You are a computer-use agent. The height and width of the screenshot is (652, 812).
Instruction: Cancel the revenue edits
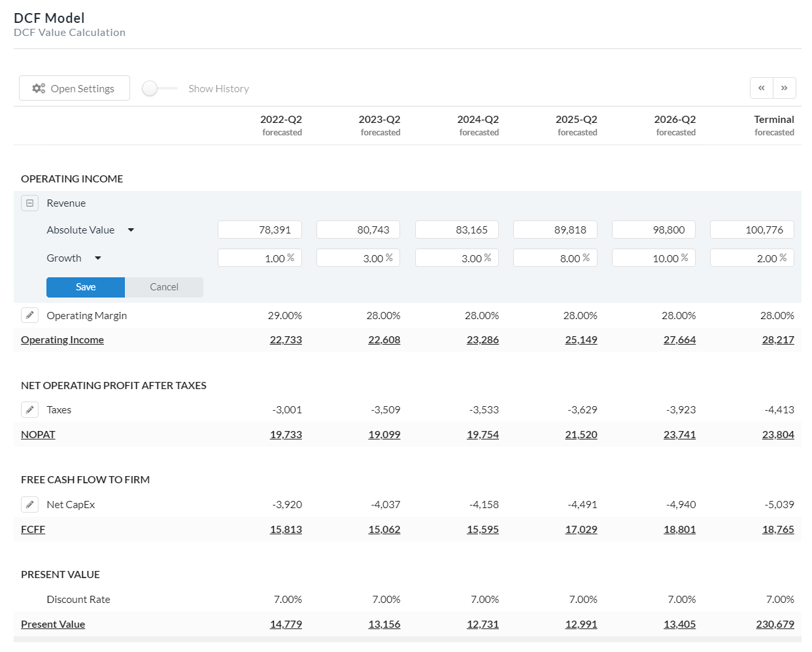click(x=164, y=287)
